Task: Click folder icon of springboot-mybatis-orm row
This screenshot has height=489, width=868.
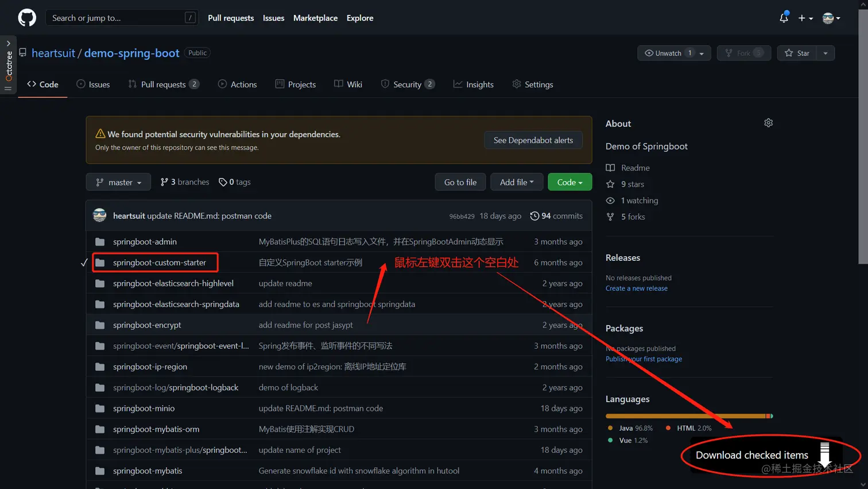Action: pyautogui.click(x=100, y=429)
